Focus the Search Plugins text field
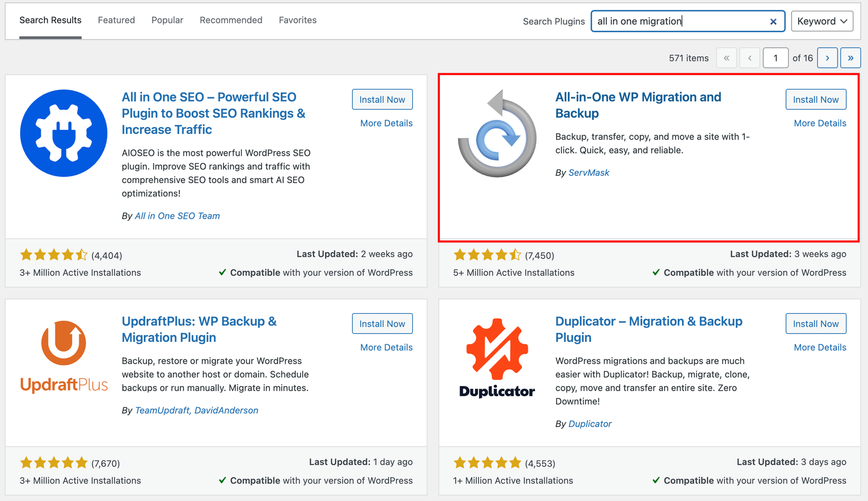Screen dimensions: 868x501 [678, 21]
